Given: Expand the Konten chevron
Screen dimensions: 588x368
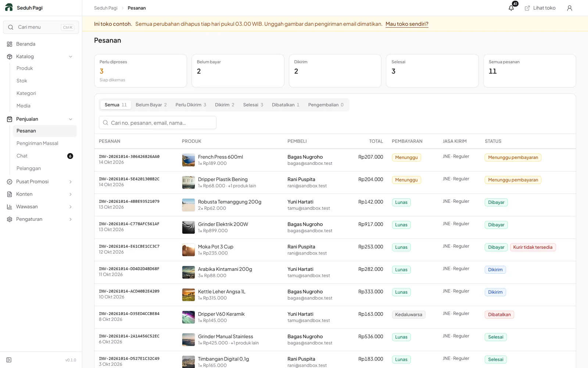Looking at the screenshot, I should coord(71,194).
